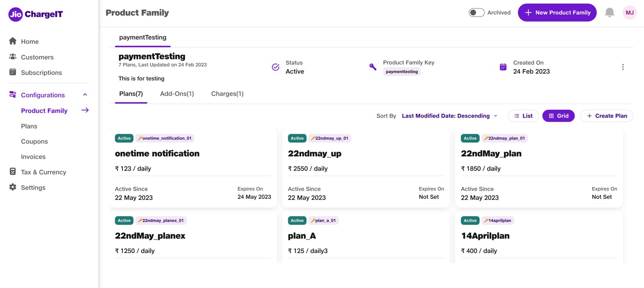Click the Customers people icon
Screen dimensions: 644x288
pyautogui.click(x=13, y=56)
